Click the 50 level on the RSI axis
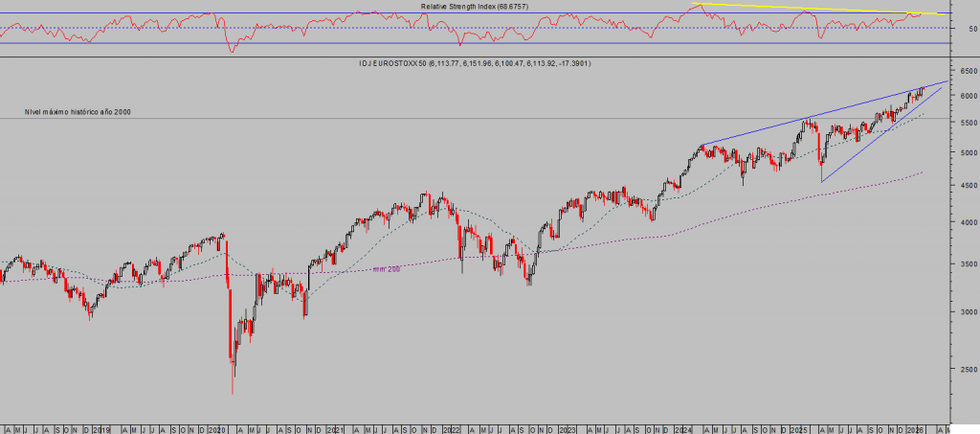Viewport: 980px width, 434px height. 972,29
